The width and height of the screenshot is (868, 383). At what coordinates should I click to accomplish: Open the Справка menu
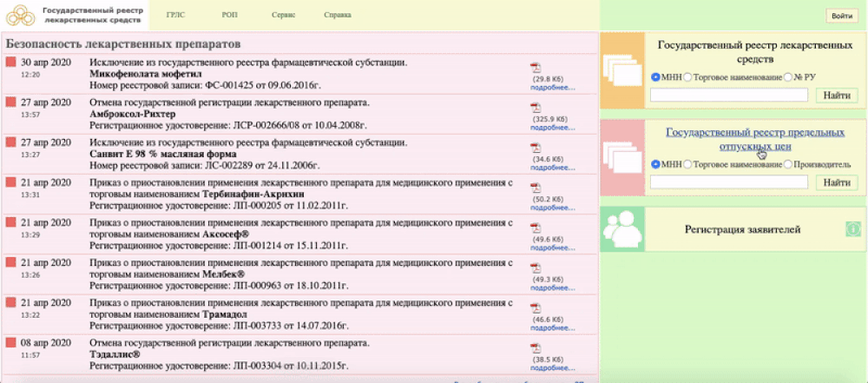point(338,15)
